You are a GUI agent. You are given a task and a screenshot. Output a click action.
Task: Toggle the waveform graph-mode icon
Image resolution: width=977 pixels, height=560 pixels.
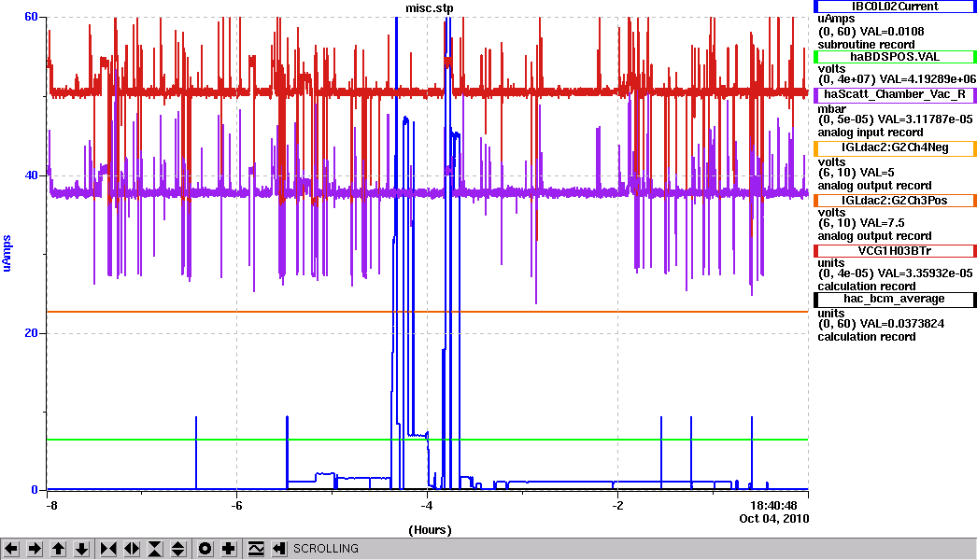256,549
